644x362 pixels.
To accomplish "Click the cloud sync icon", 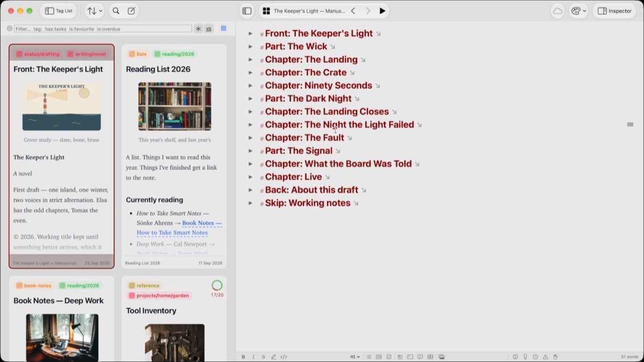I will (x=558, y=11).
